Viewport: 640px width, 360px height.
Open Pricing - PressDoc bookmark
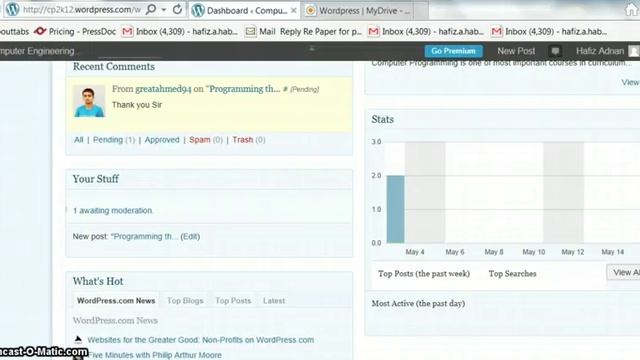click(75, 31)
